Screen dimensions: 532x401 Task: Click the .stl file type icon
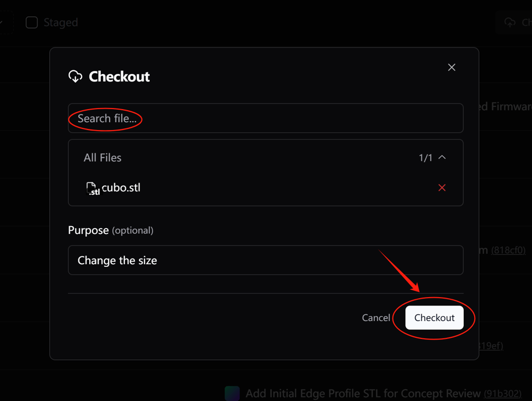92,188
